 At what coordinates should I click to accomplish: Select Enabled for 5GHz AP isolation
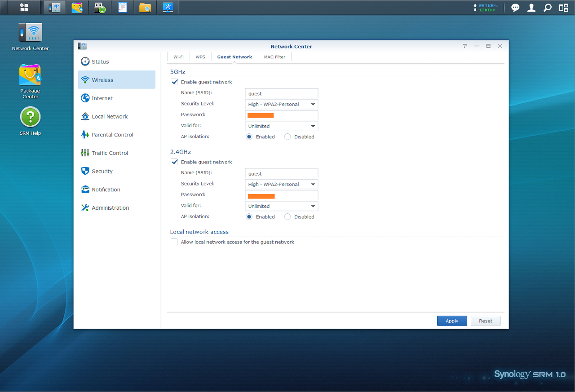[x=249, y=137]
